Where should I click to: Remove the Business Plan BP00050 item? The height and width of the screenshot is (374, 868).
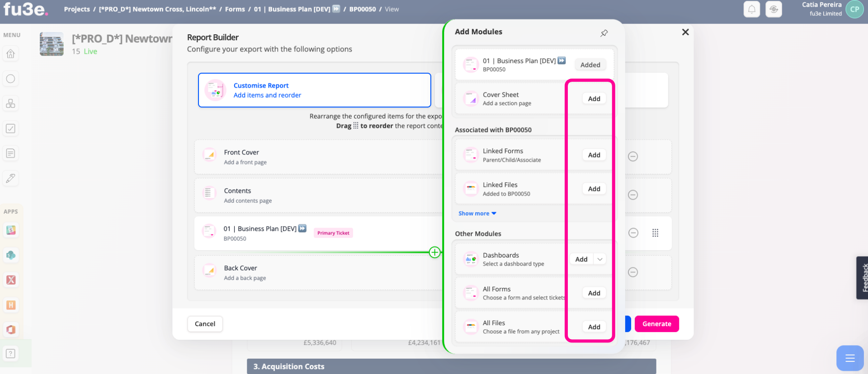pos(633,233)
